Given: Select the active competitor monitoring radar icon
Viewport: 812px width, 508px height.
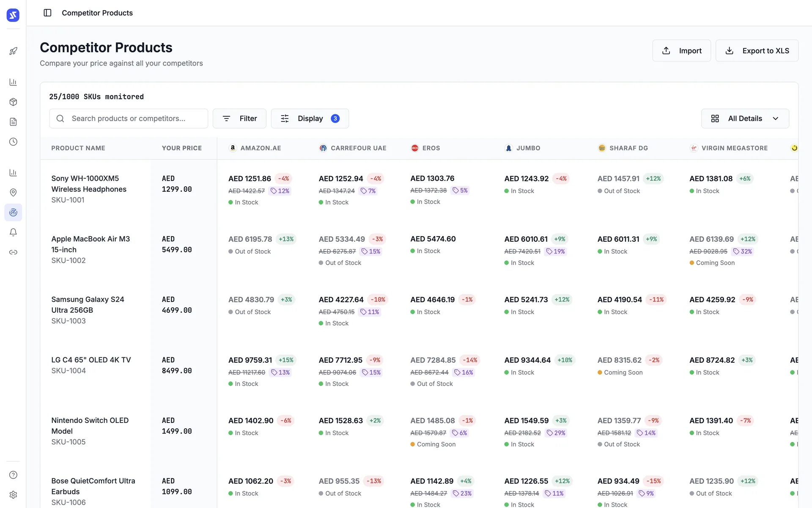Looking at the screenshot, I should (x=13, y=212).
